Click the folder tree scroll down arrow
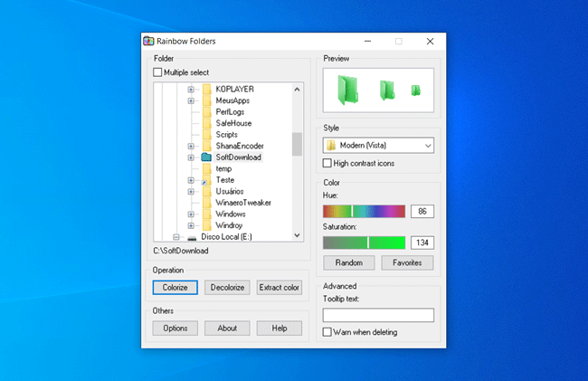 [297, 235]
